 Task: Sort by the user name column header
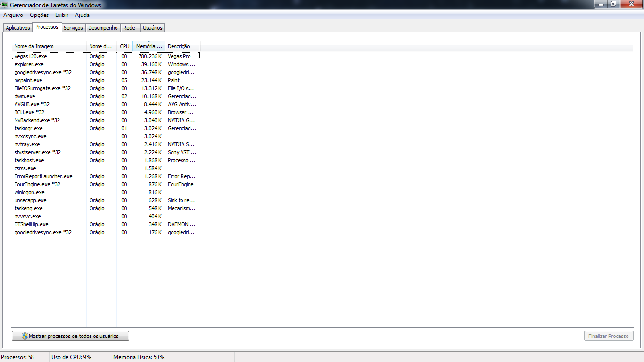[x=101, y=46]
